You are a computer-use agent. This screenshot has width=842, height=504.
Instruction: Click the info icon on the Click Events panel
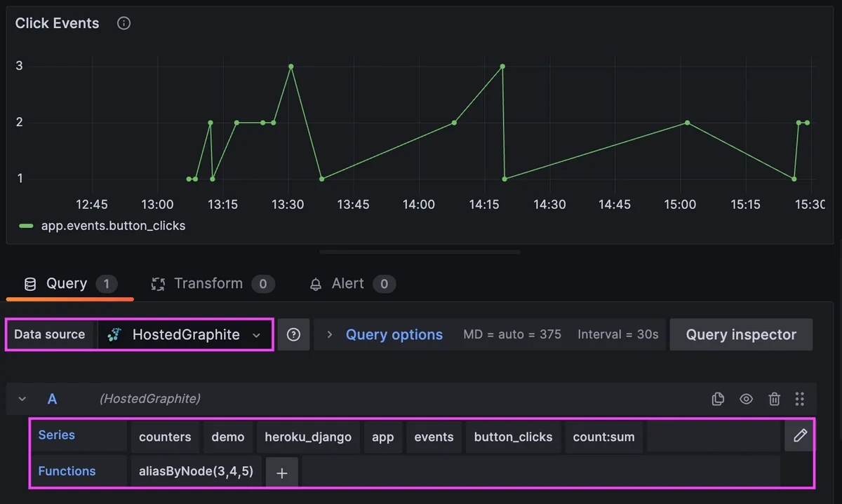click(123, 23)
